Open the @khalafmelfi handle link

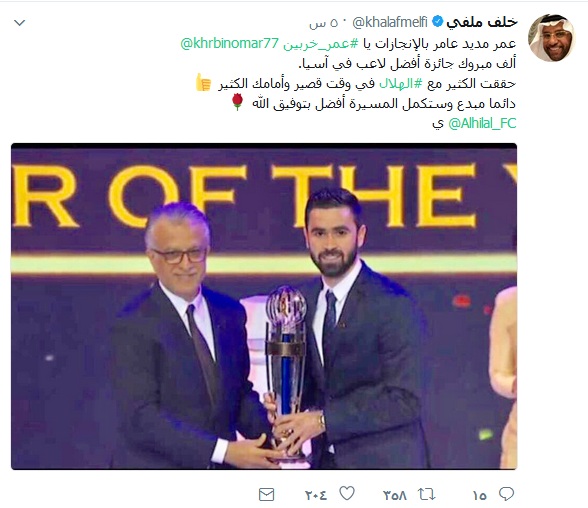coord(390,22)
